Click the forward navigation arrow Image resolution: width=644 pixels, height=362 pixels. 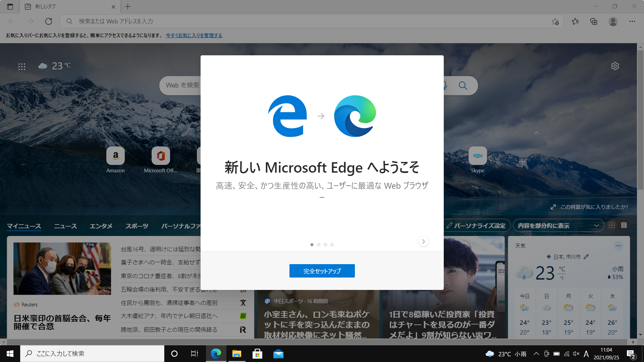click(x=30, y=21)
